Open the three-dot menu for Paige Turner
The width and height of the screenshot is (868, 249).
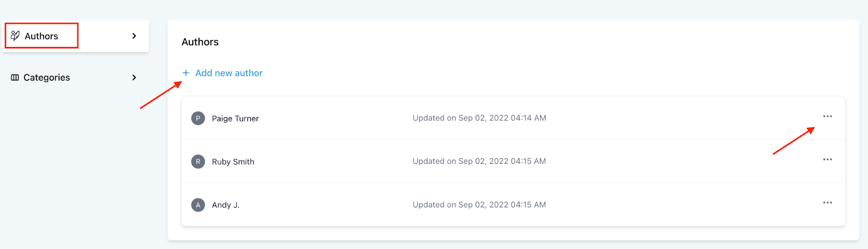click(827, 117)
